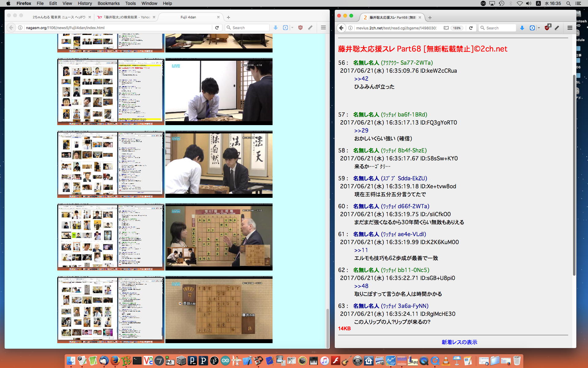
Task: Expand the download manager dropdown arrow in the 2ch window
Action: click(x=539, y=28)
